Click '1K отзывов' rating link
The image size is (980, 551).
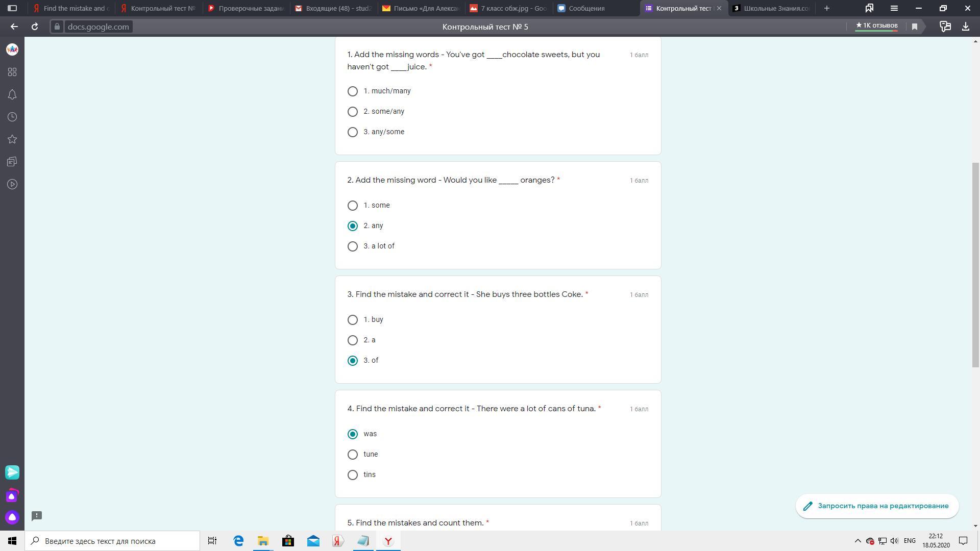coord(876,26)
